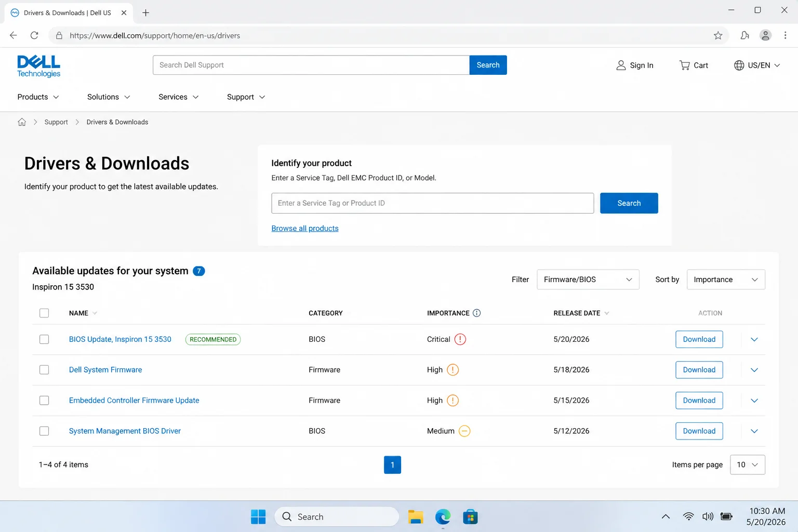Click the Support breadcrumb link

click(x=56, y=122)
